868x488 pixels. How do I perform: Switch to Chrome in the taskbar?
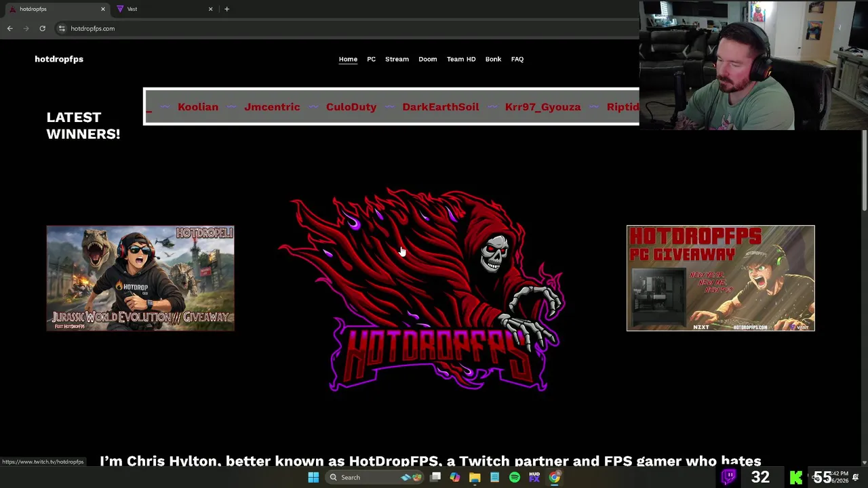(555, 477)
